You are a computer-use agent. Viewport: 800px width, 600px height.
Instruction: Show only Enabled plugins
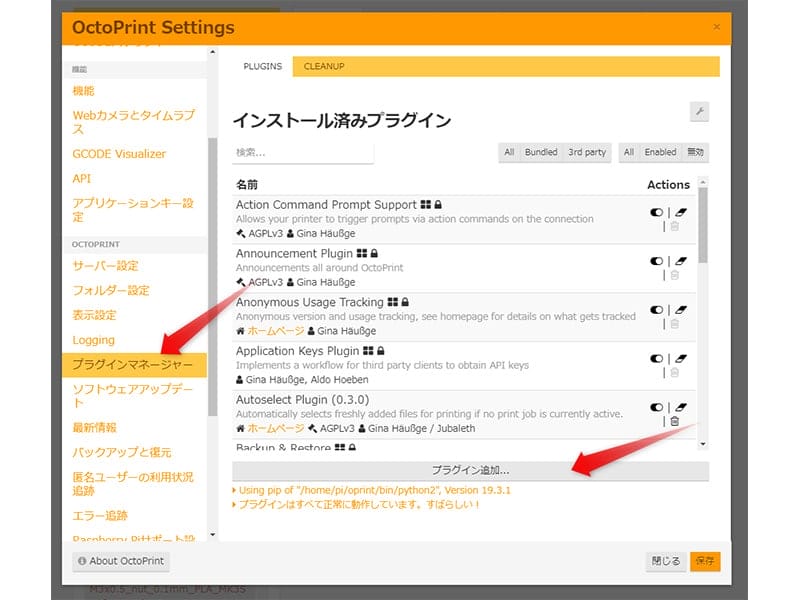(660, 152)
